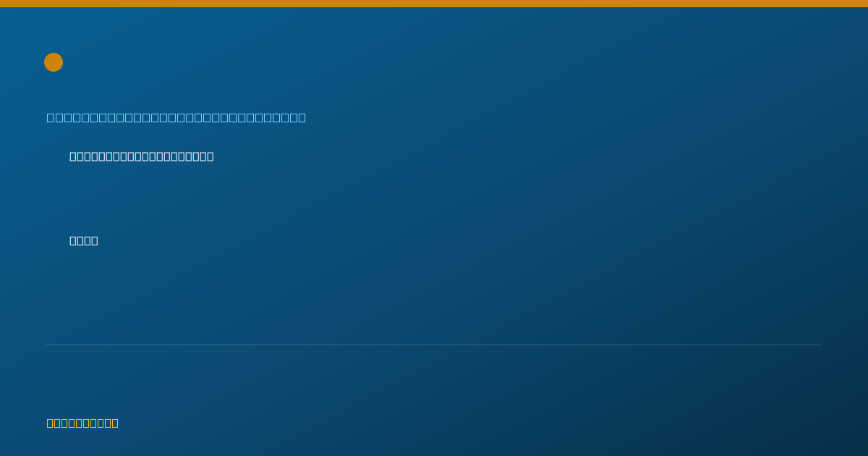Open the yellow footer text link
The width and height of the screenshot is (868, 456).
pos(82,423)
